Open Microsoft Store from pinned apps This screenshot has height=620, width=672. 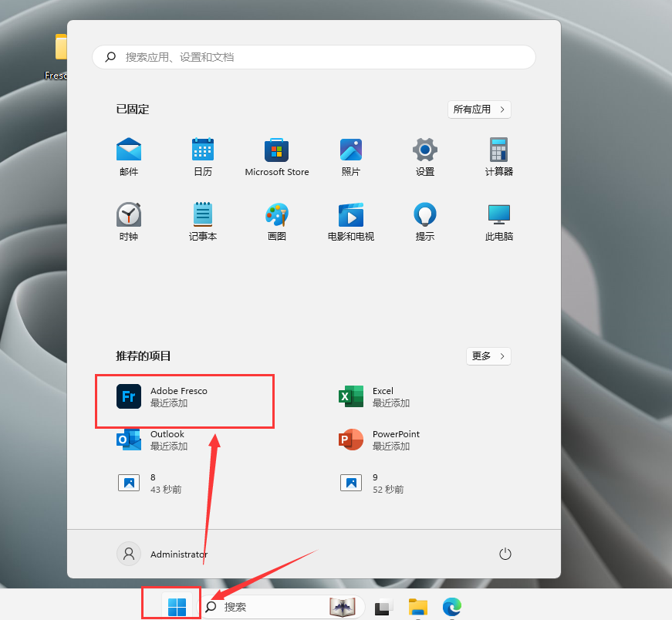click(x=277, y=157)
